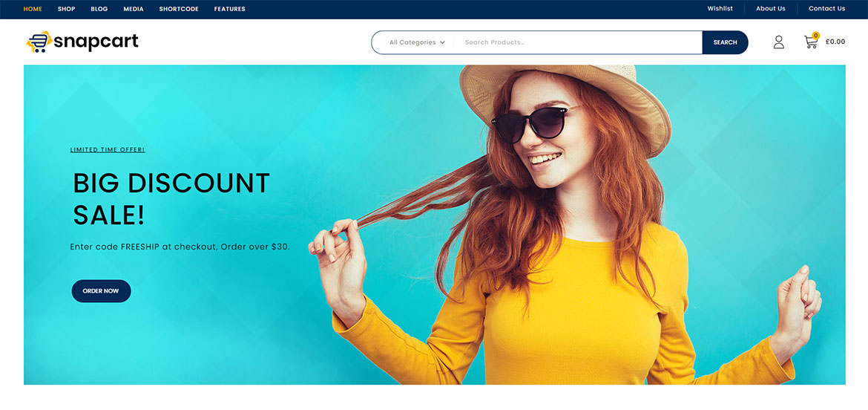Viewport: 868px width, 410px height.
Task: Open the SHOP menu
Action: point(67,9)
